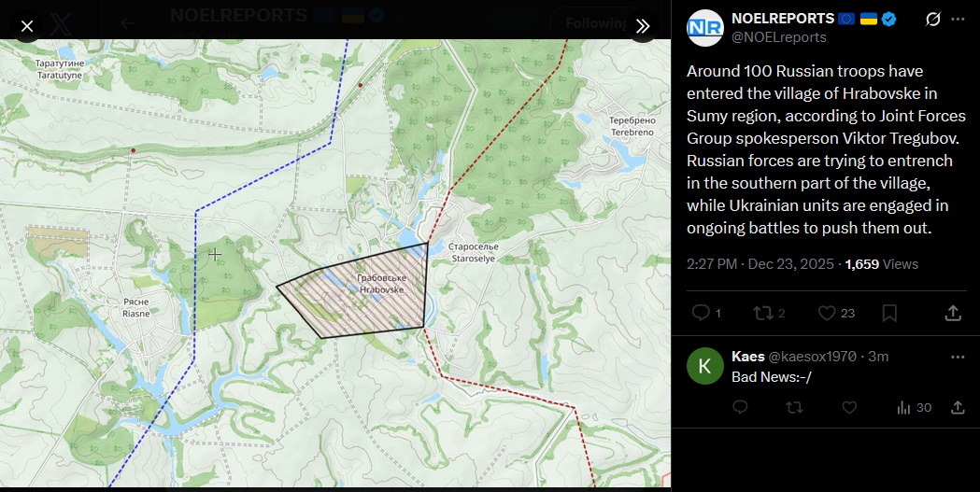Viewport: 980px width, 492px height.
Task: Close the image viewer with X icon
Action: pyautogui.click(x=27, y=25)
